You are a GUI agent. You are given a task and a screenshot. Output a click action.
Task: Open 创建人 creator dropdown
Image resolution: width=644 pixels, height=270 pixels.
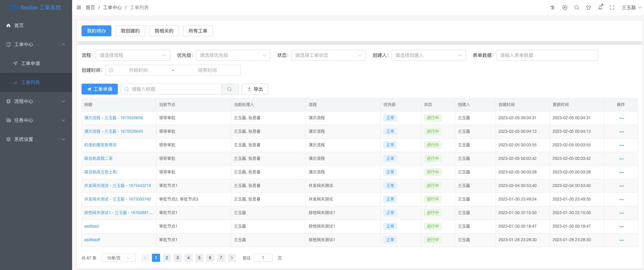(428, 55)
